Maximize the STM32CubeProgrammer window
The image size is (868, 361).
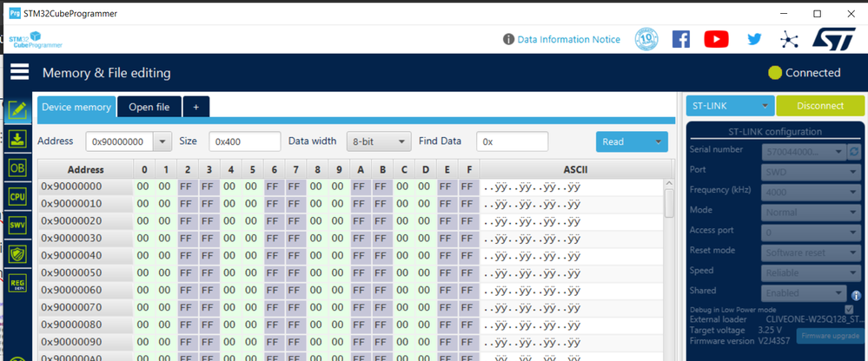[817, 14]
